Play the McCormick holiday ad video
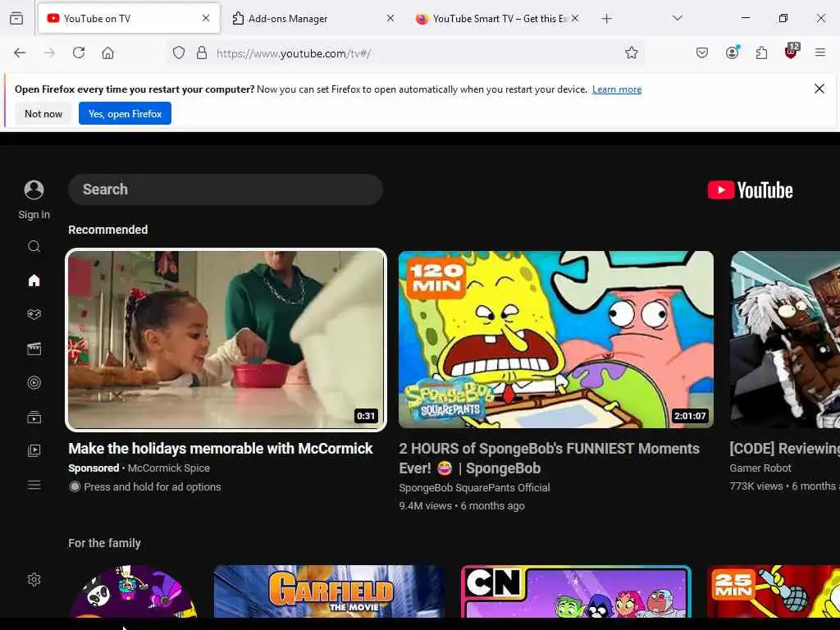Viewport: 840px width, 630px height. 226,340
